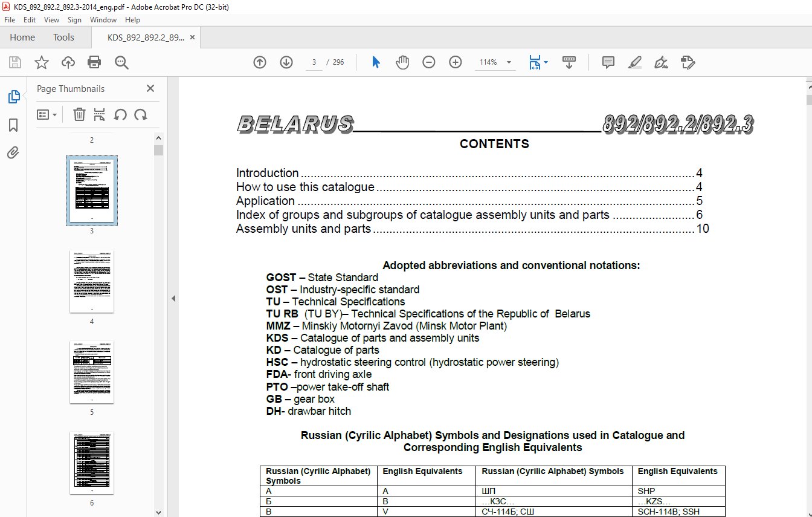Open Page Thumbnails pane icon in sidebar
812x517 pixels.
(13, 97)
